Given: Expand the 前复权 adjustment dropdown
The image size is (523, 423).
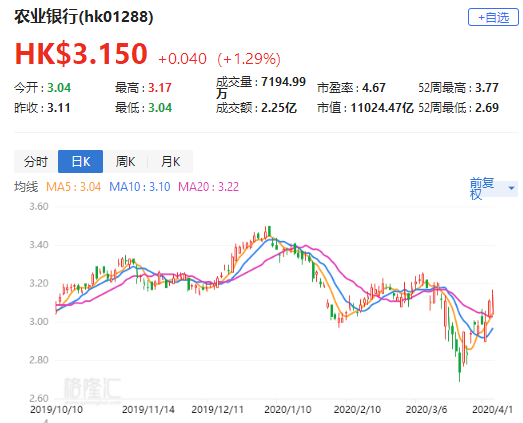Looking at the screenshot, I should 493,189.
